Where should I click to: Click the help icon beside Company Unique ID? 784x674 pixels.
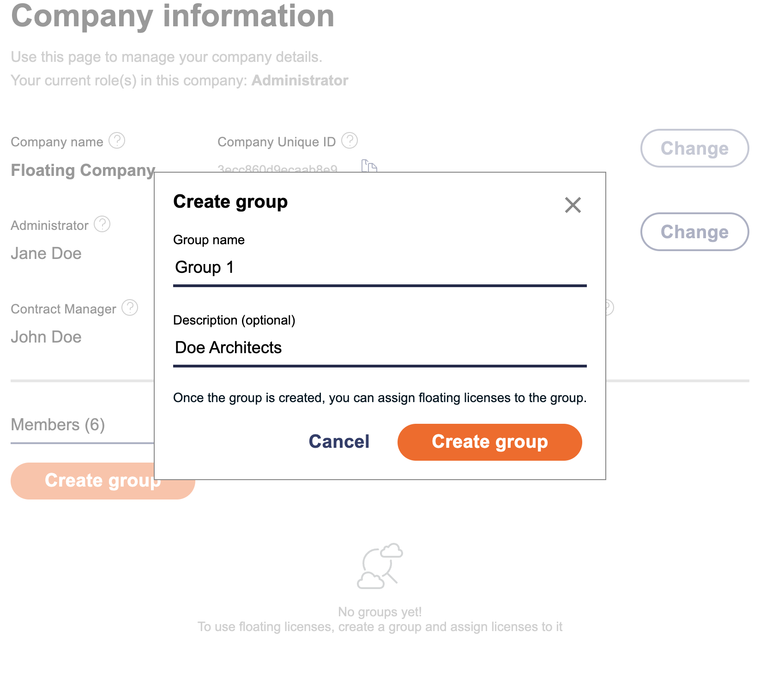click(349, 140)
